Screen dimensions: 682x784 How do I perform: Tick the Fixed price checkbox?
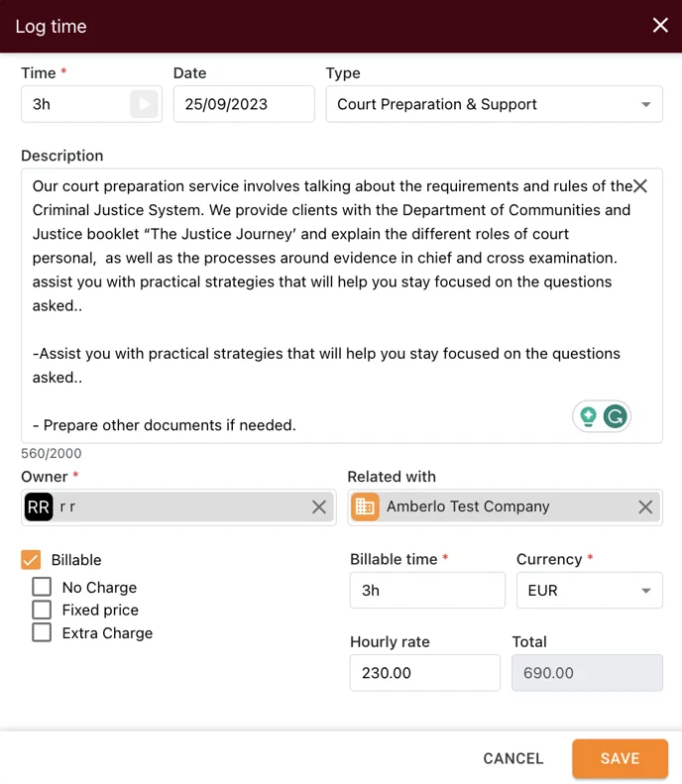point(42,610)
